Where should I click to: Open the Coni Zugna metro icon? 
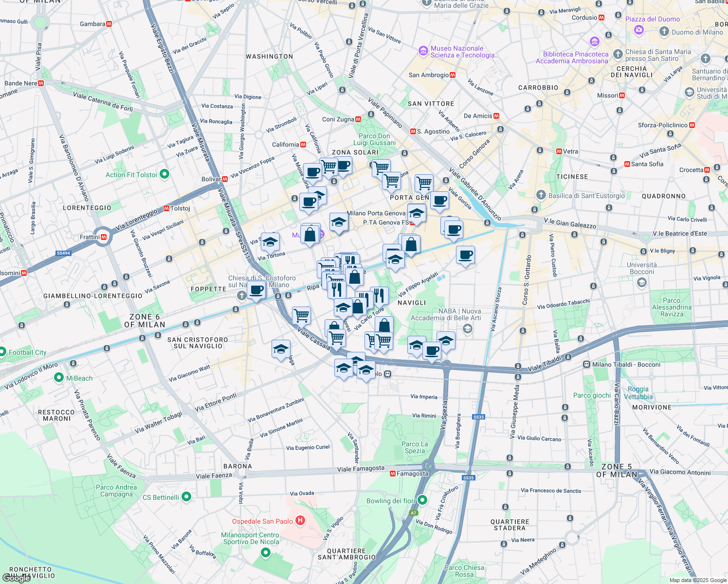point(358,119)
